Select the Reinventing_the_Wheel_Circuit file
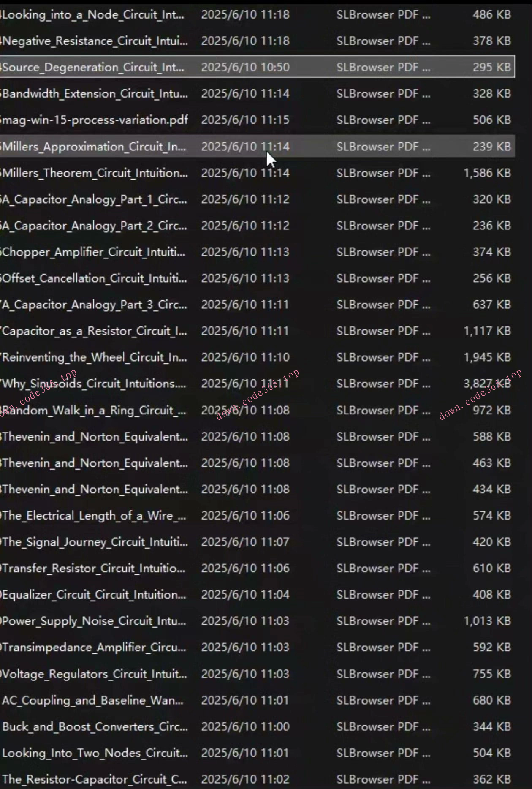The height and width of the screenshot is (789, 532). click(95, 357)
